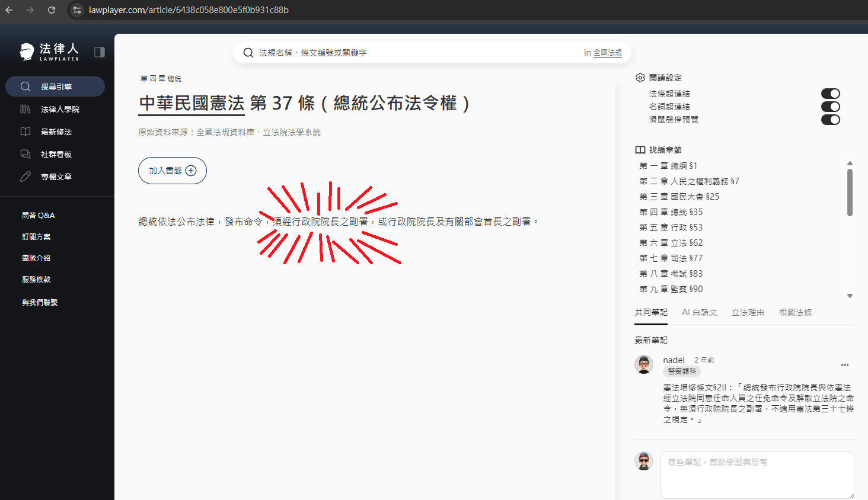Image resolution: width=868 pixels, height=500 pixels.
Task: Click the site information icon in the address bar
Action: tap(76, 10)
